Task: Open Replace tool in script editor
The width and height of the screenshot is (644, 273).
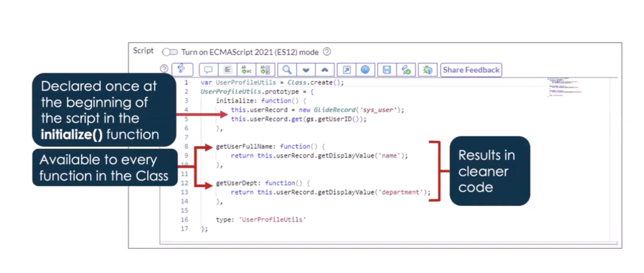Action: click(x=246, y=70)
